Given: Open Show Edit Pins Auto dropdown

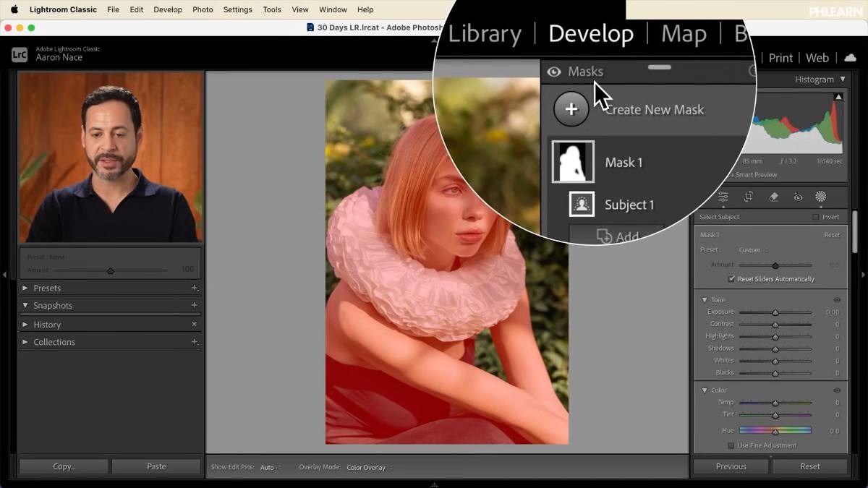Looking at the screenshot, I should pos(271,468).
